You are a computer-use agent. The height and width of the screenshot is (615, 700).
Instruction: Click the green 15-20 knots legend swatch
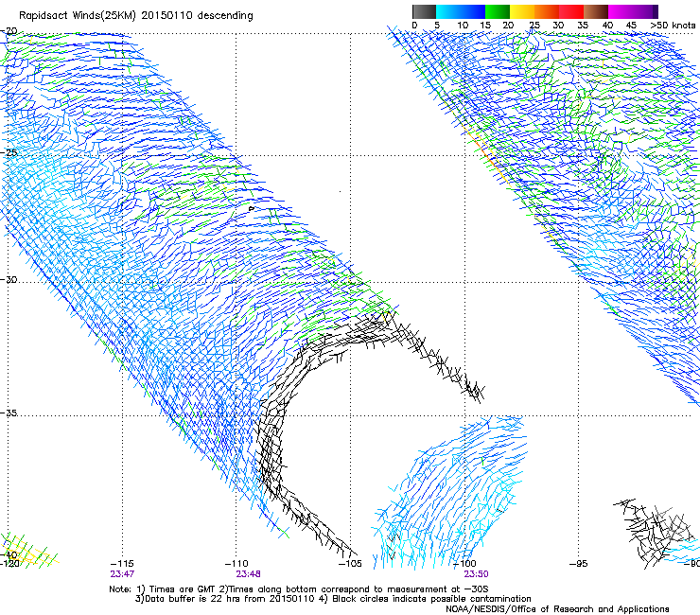point(498,11)
